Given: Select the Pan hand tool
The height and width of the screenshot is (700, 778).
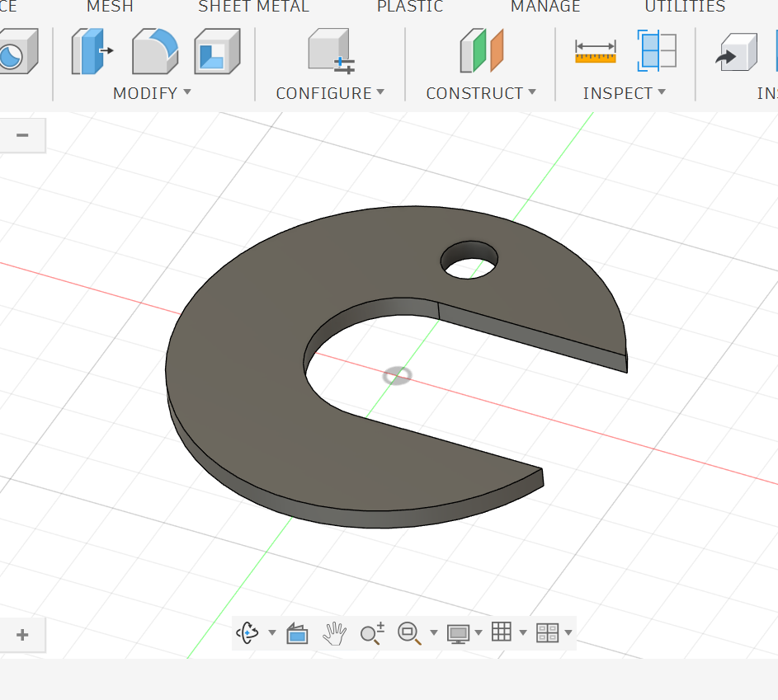Looking at the screenshot, I should 334,633.
